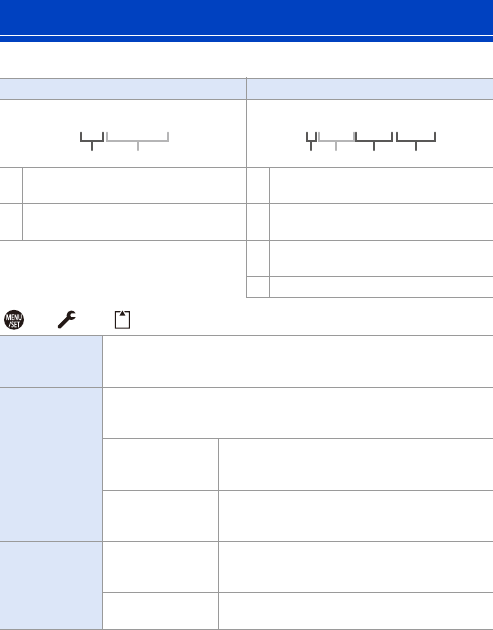This screenshot has width=493, height=630.
Task: Click the narrow first bracket in right diagram
Action: (x=311, y=141)
